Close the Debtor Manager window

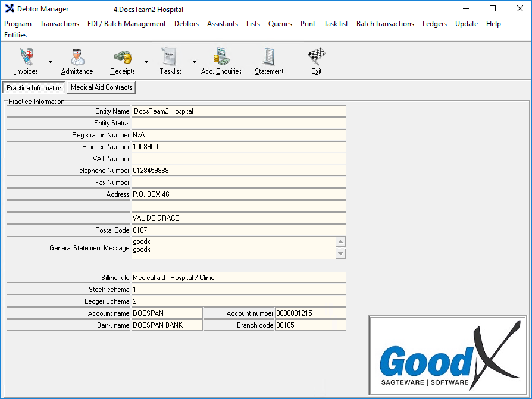point(520,8)
